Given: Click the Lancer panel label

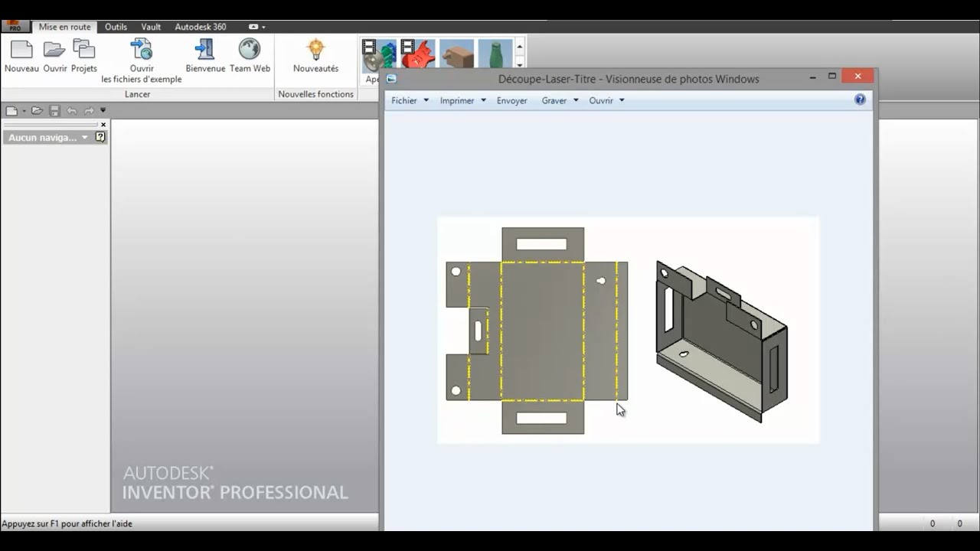Looking at the screenshot, I should pyautogui.click(x=138, y=94).
